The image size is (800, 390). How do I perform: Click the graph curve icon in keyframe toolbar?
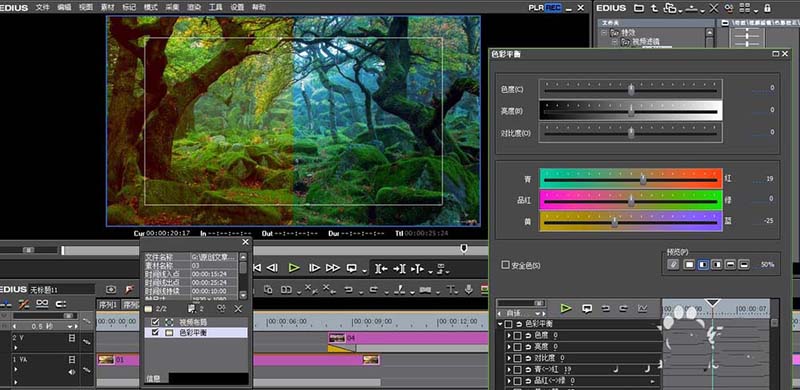(x=642, y=308)
